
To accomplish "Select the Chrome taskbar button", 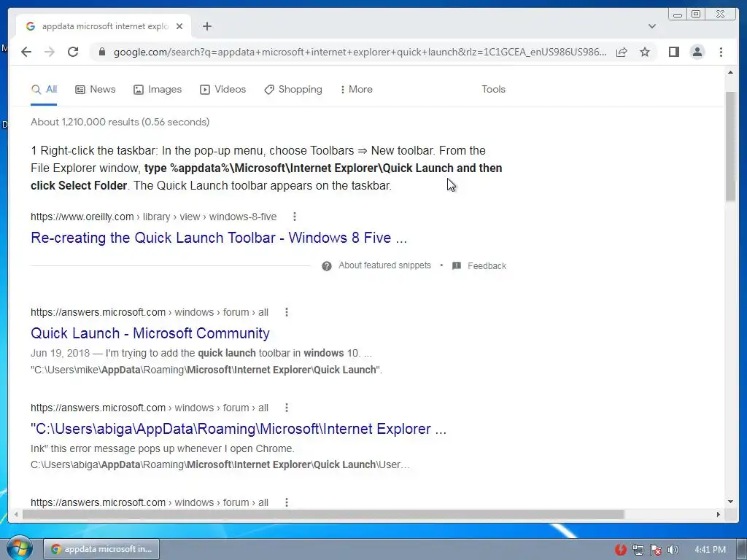I will pyautogui.click(x=101, y=549).
